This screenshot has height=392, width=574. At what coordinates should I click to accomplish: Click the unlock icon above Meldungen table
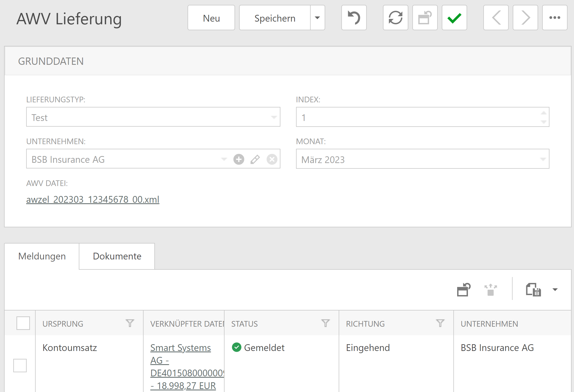pyautogui.click(x=464, y=290)
